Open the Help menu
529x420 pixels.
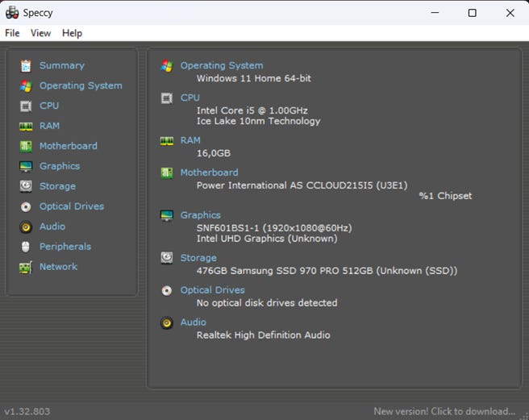[72, 33]
